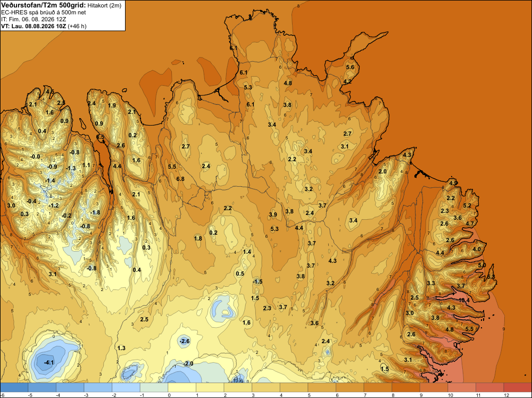The image size is (532, 398).
Task: Click the 1.3 temperature value
Action: (x=121, y=348)
